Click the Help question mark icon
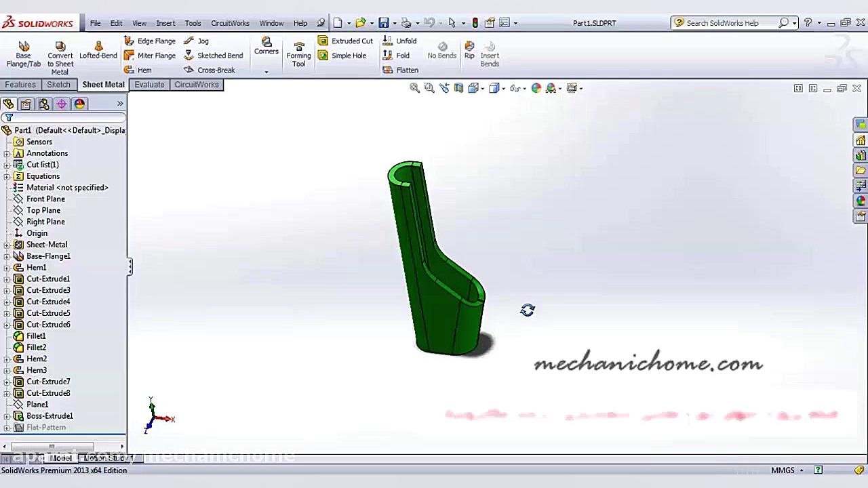 pyautogui.click(x=808, y=22)
